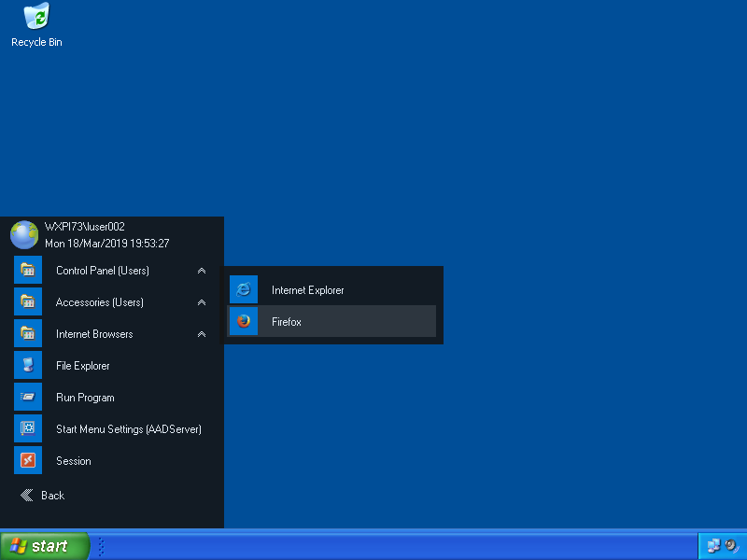Viewport: 747px width, 560px height.
Task: Open the Recycle Bin desktop icon
Action: click(x=36, y=17)
